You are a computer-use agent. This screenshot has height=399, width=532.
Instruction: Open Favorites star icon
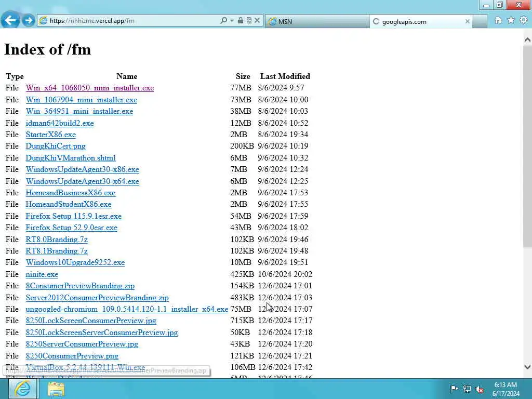511,20
